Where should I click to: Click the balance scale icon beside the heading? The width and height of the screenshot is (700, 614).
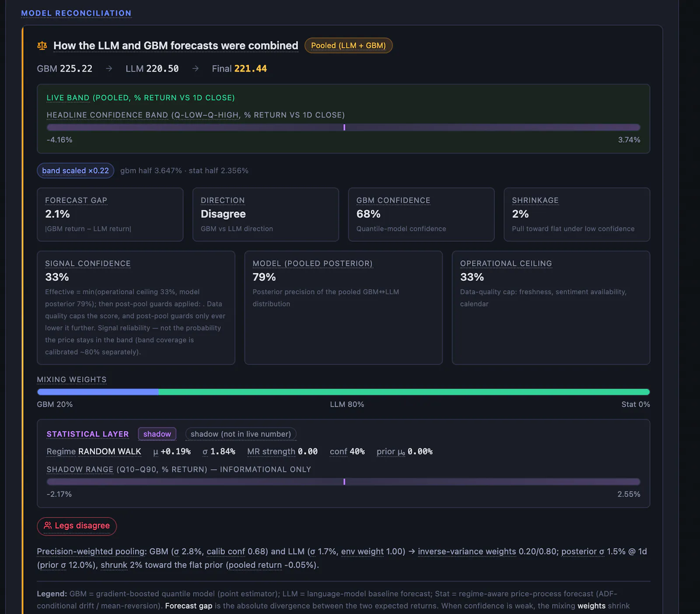pos(42,45)
